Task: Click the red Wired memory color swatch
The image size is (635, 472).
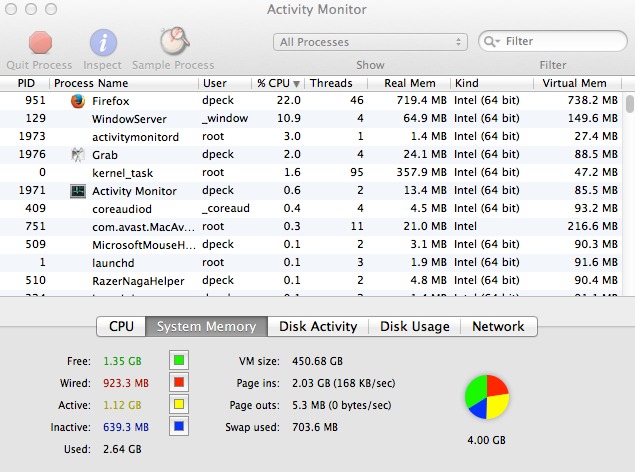Action: [179, 382]
